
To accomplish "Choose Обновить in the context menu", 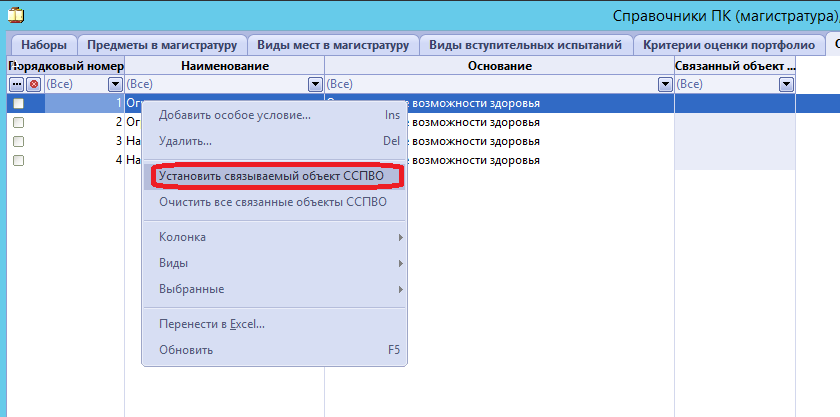I will click(274, 351).
